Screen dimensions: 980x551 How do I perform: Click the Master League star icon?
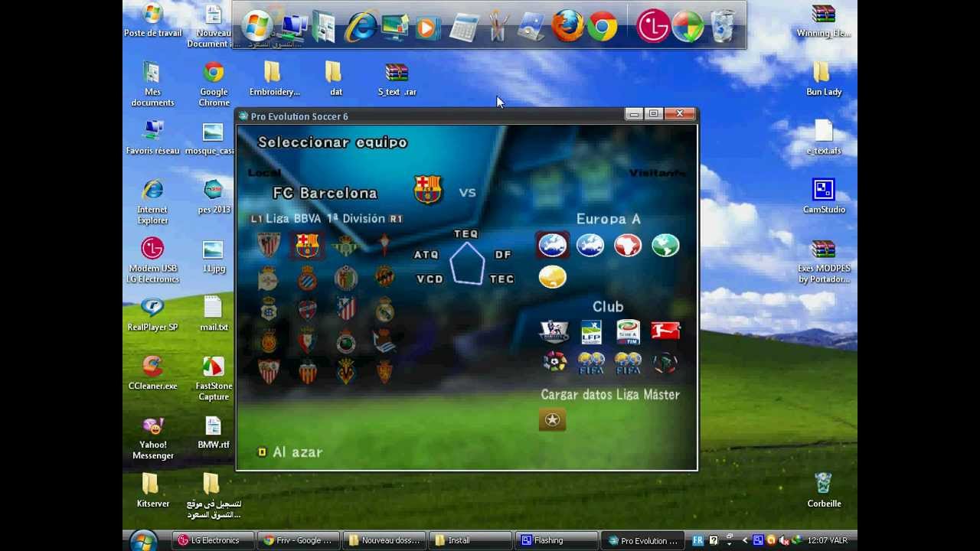[x=552, y=419]
